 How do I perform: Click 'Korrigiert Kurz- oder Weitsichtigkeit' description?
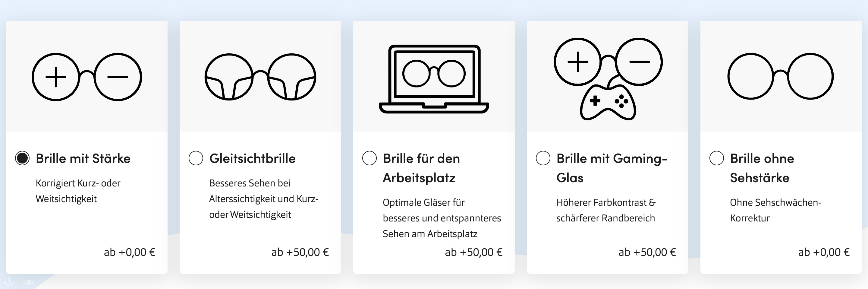pyautogui.click(x=78, y=191)
